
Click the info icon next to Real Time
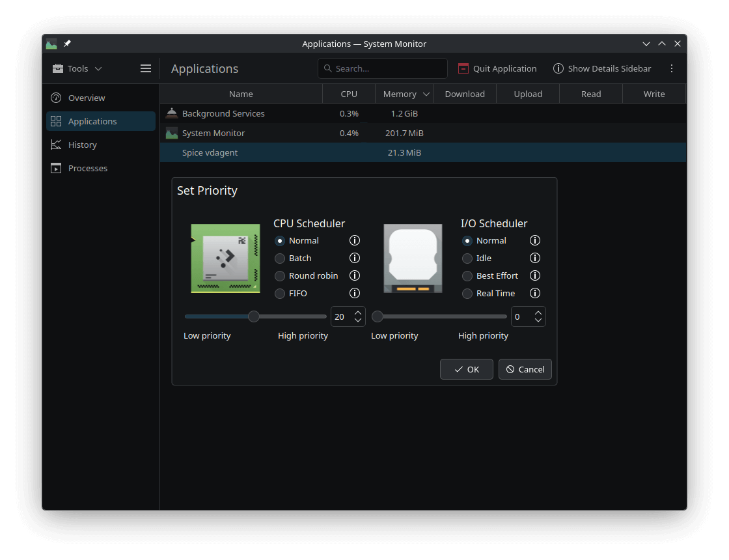[534, 293]
